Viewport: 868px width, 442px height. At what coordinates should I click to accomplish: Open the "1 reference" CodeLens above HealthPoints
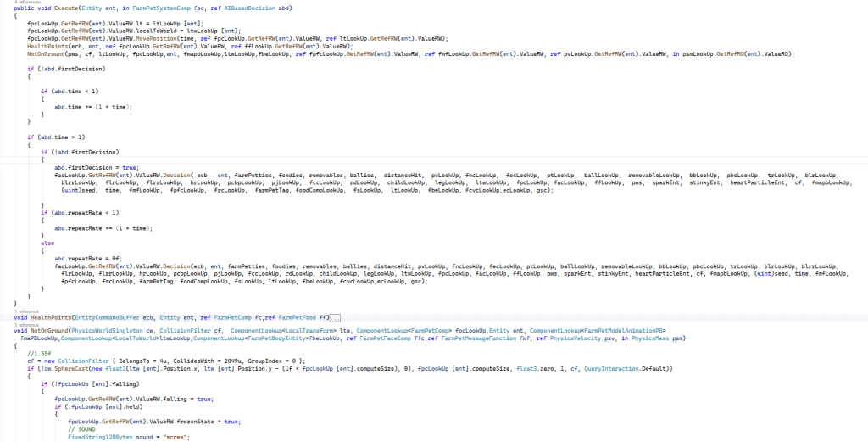point(26,310)
